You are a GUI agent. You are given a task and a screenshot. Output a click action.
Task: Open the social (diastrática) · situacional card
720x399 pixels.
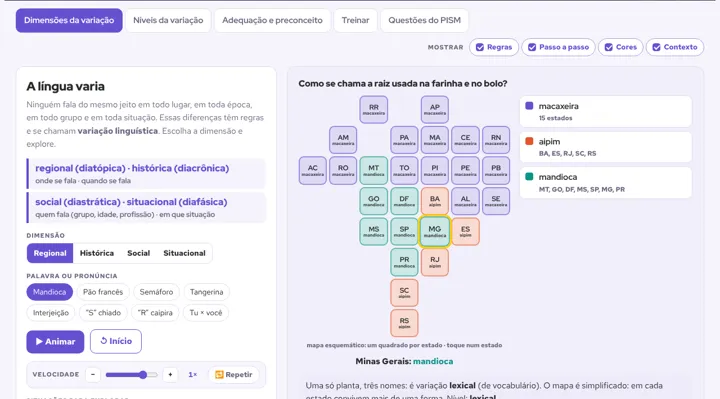(146, 208)
